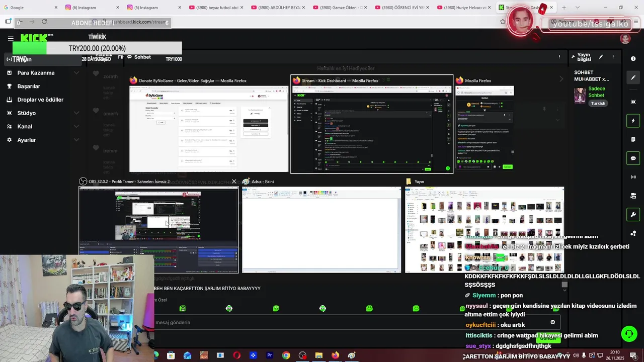Open the camera video icon in the right sidebar
Viewport: 644px width, 362px height.
[633, 196]
